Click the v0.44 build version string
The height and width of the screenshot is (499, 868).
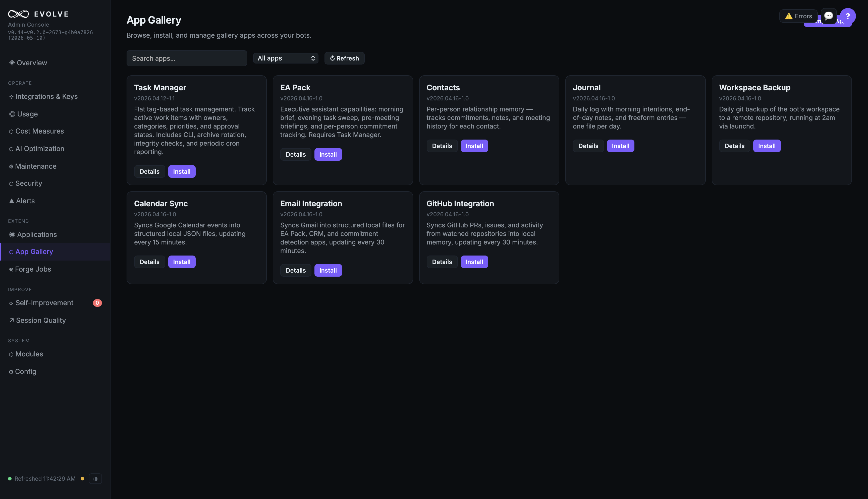click(x=50, y=35)
